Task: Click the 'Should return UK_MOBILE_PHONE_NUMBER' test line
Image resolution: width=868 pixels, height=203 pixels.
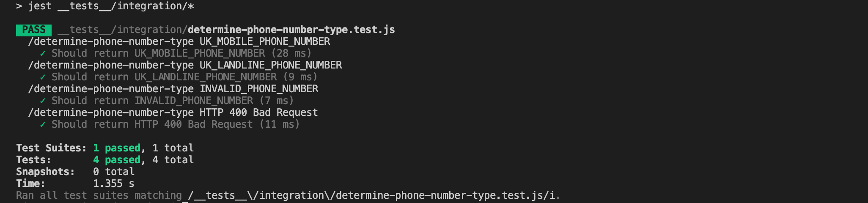Action: pos(181,53)
